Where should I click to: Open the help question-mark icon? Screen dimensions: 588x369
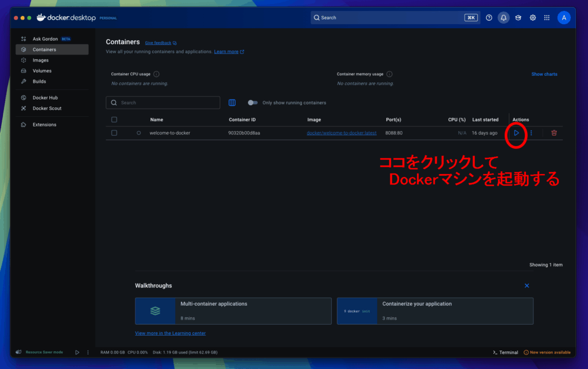point(489,18)
